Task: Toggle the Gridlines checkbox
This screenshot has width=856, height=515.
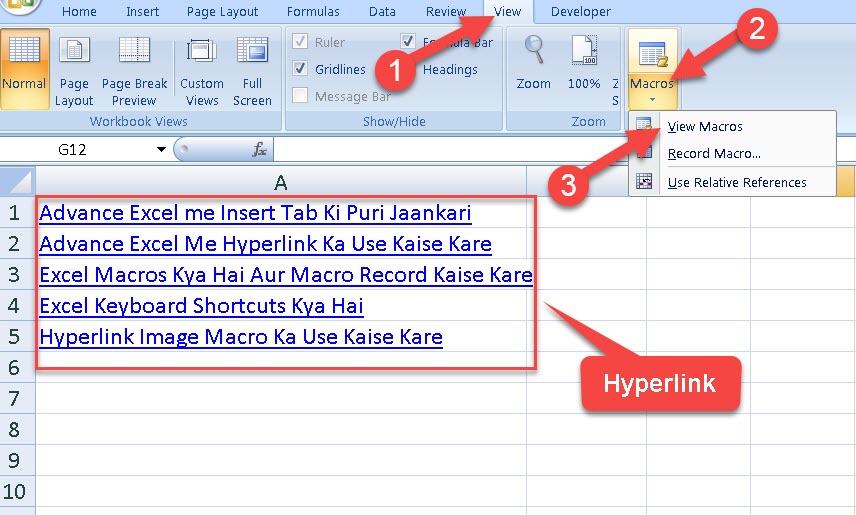Action: [300, 69]
